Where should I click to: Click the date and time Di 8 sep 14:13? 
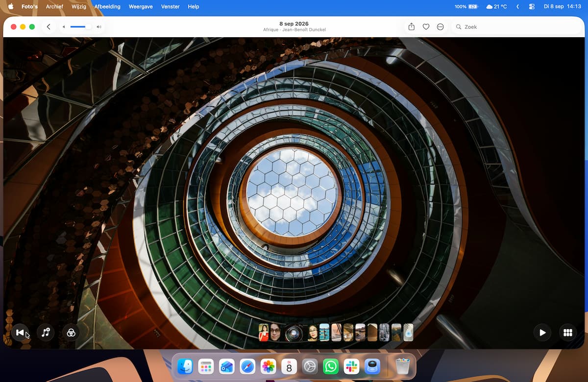[x=562, y=7]
